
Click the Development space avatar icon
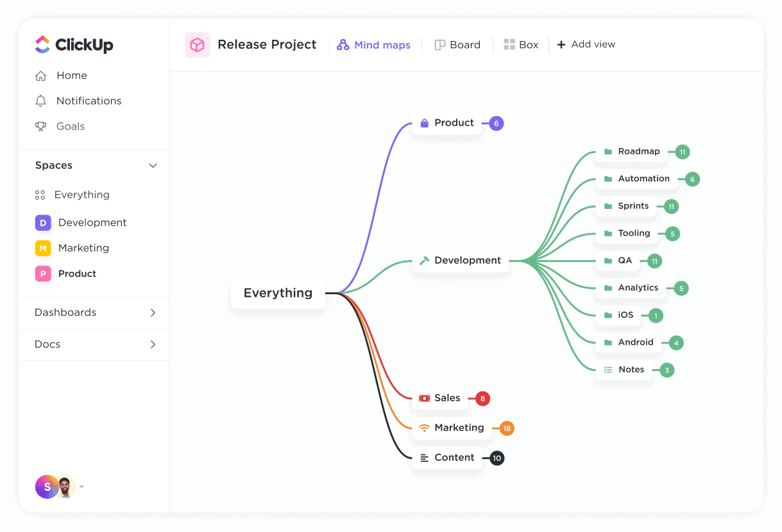click(42, 222)
